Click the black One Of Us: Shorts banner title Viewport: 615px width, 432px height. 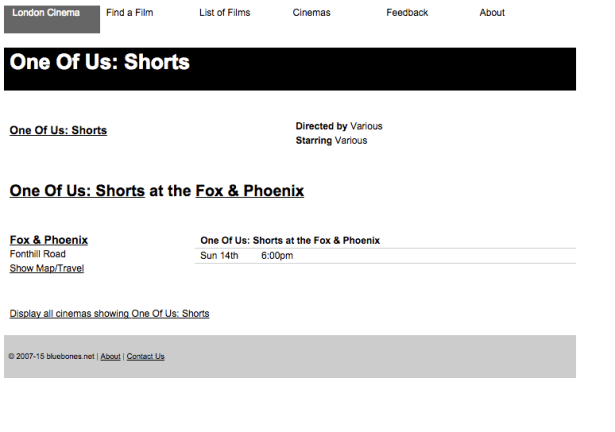pos(99,62)
